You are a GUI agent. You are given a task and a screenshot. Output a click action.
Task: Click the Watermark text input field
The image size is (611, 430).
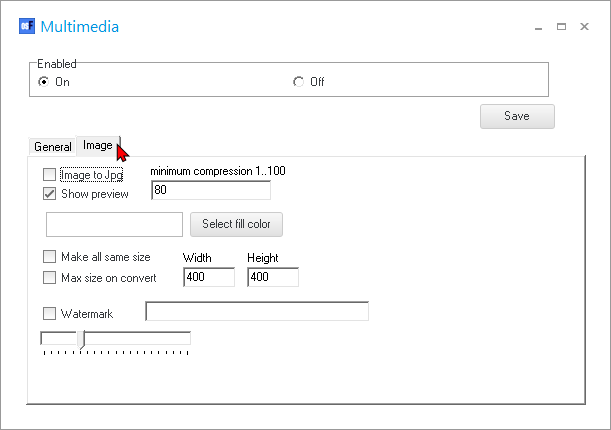[x=257, y=312]
